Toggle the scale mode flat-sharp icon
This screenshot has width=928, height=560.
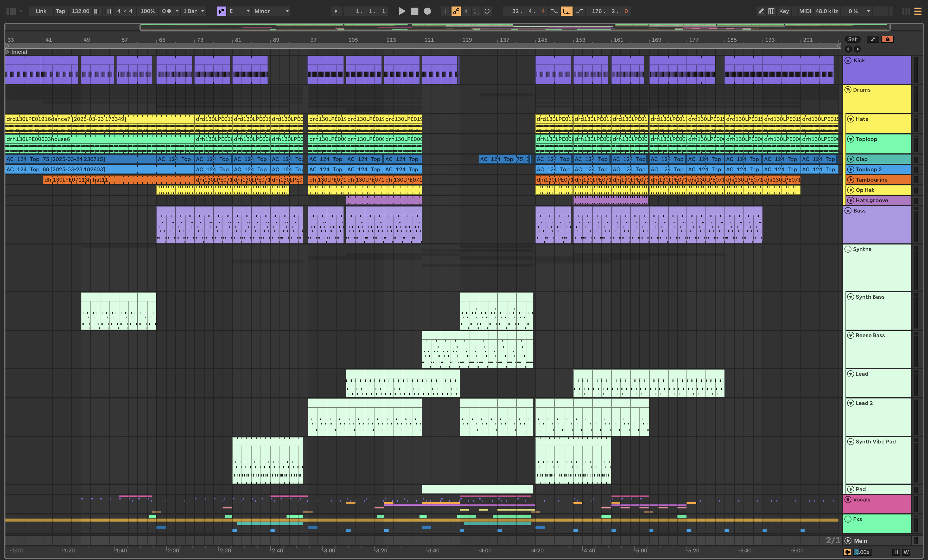point(221,11)
